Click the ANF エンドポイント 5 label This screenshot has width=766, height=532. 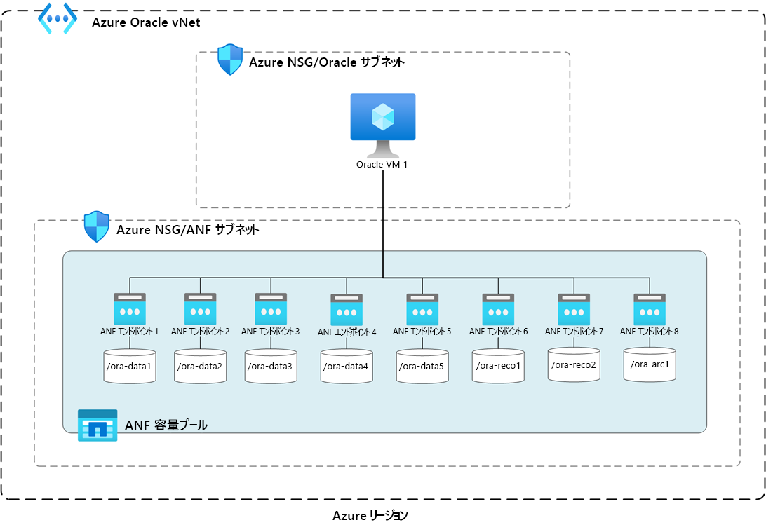point(422,332)
